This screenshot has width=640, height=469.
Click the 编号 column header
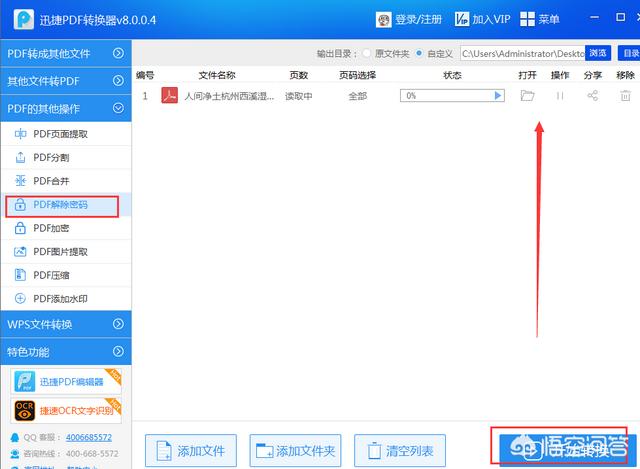[x=145, y=75]
